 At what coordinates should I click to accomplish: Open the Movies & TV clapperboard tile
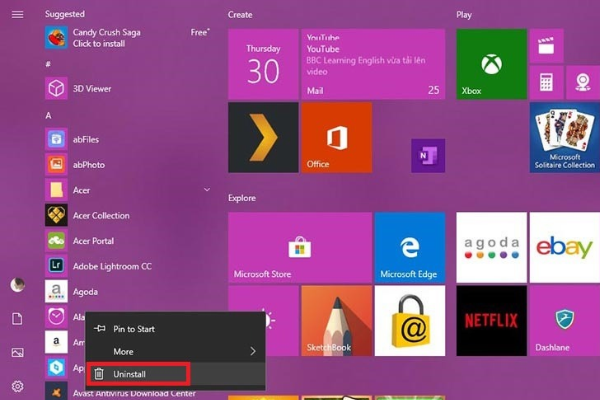[546, 46]
